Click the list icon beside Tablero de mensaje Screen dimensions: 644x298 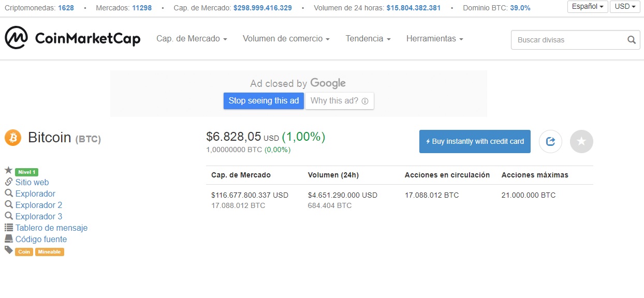coord(9,228)
